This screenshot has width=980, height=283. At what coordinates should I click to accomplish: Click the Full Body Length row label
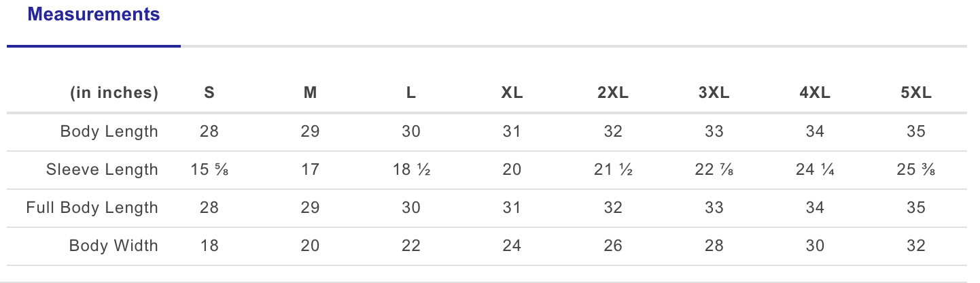(92, 207)
